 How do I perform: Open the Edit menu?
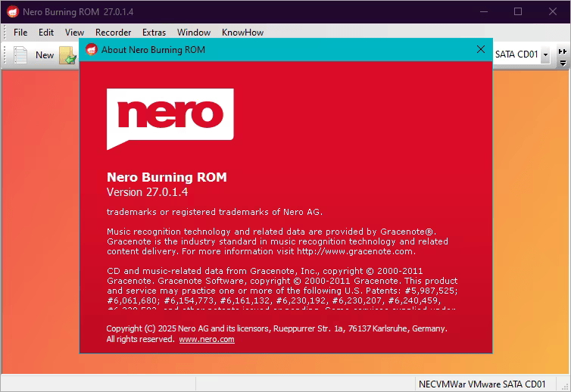(x=46, y=33)
